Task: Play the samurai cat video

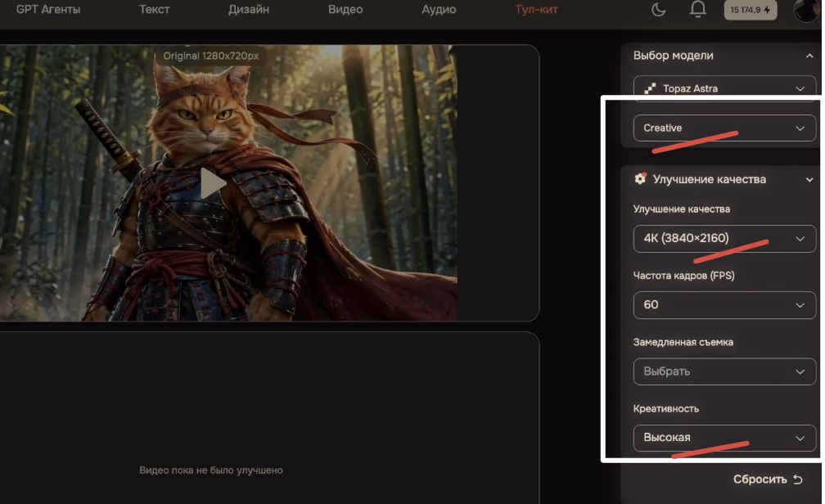Action: tap(213, 183)
